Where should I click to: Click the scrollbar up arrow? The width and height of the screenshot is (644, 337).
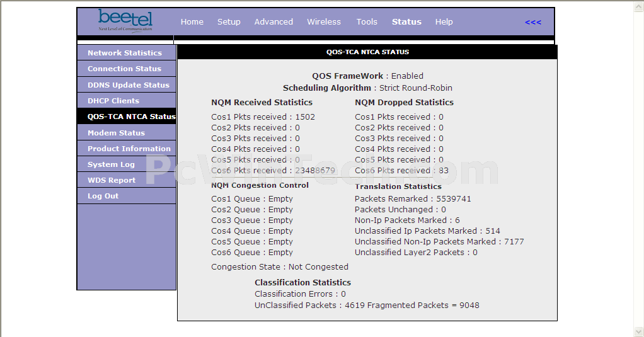pyautogui.click(x=639, y=6)
